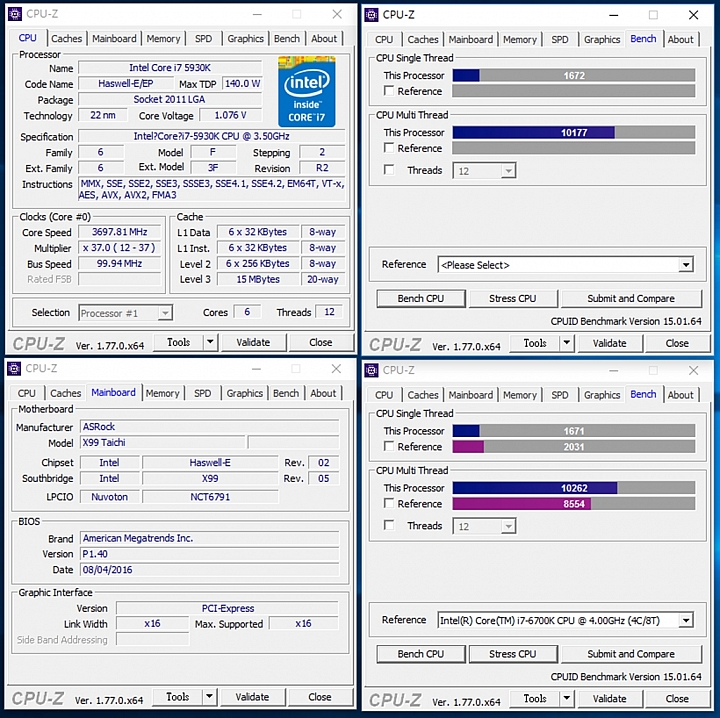Expand Tools arrow in top-right Bench window

pos(567,343)
